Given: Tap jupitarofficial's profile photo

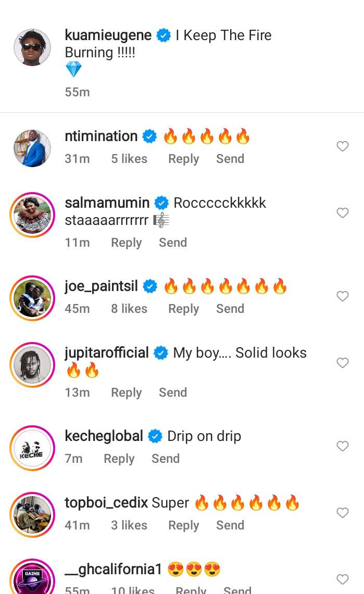Looking at the screenshot, I should [32, 365].
